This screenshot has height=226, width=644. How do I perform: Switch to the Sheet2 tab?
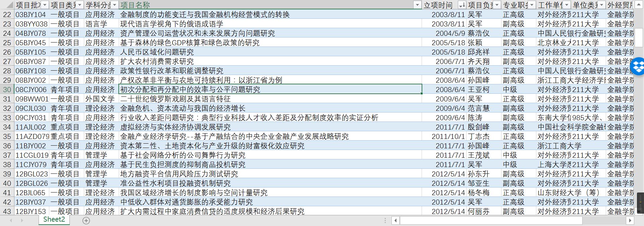54,220
